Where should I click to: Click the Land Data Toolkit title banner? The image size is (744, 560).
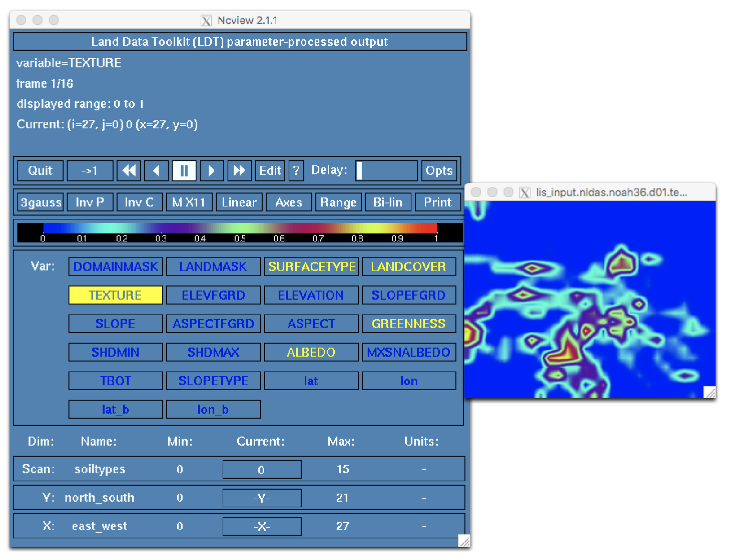point(240,42)
